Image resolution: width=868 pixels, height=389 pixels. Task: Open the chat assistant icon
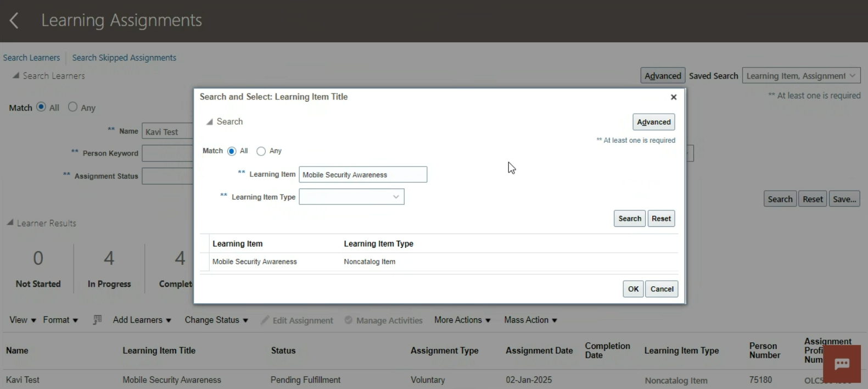pyautogui.click(x=842, y=364)
